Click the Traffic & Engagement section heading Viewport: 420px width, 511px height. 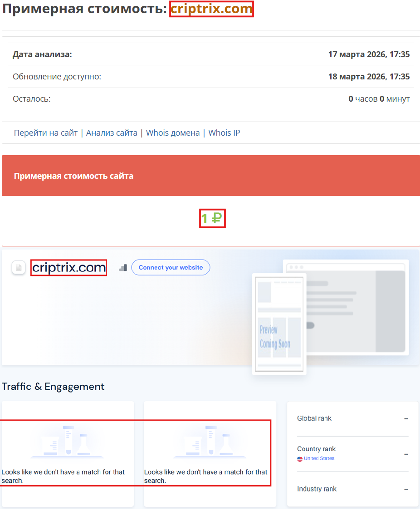(x=53, y=386)
